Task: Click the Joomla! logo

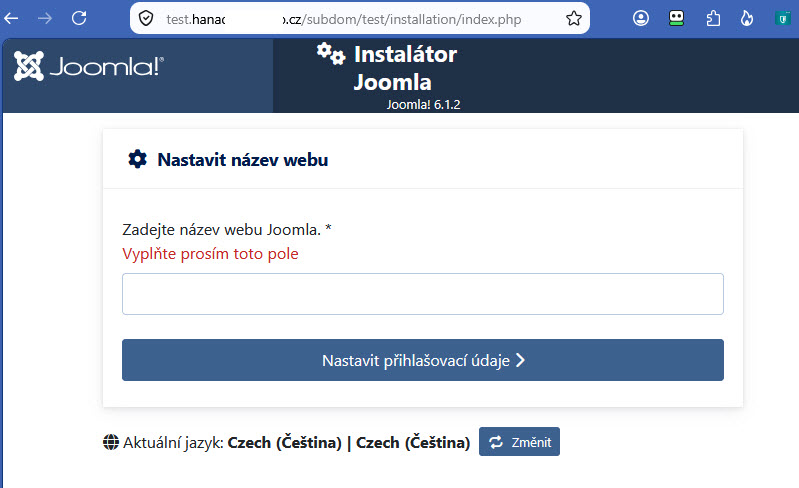Action: tap(89, 66)
